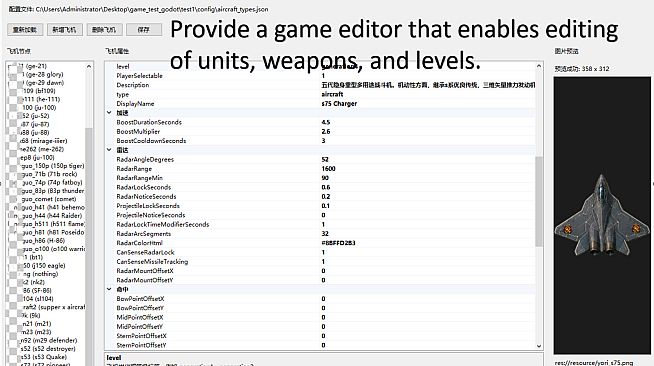Screen dimensions: 654x366
Task: Select the 150p tiger aircraft entry
Action: click(x=52, y=166)
